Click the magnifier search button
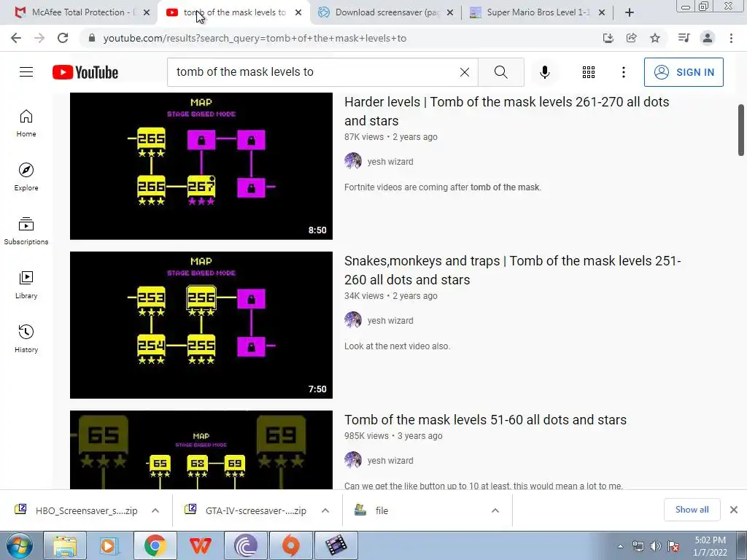747x560 pixels. coord(500,72)
